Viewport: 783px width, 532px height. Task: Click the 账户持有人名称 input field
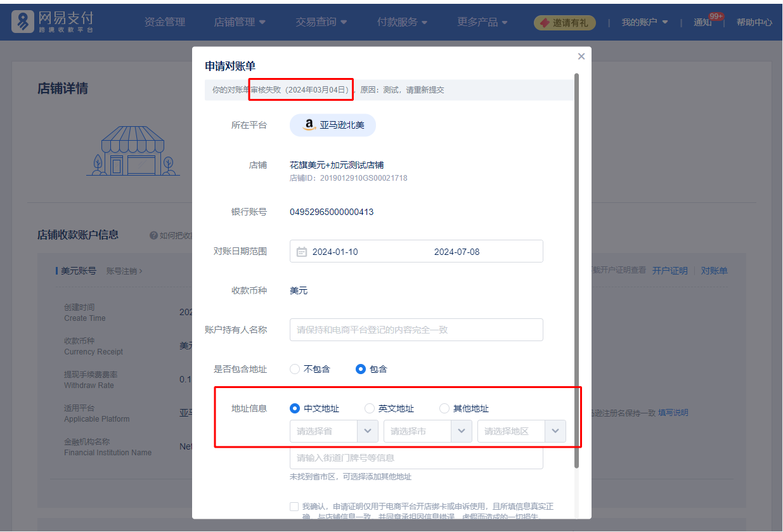pyautogui.click(x=416, y=330)
